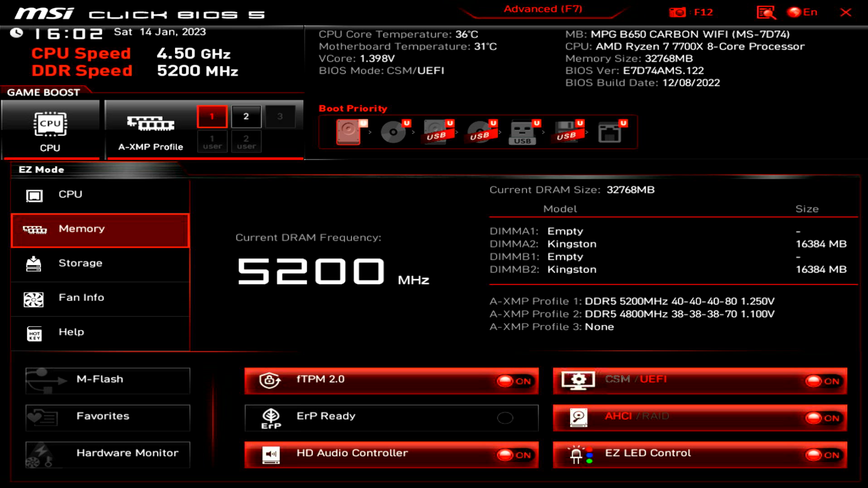This screenshot has height=488, width=868.
Task: Open the Fan Info section
Action: pos(100,297)
